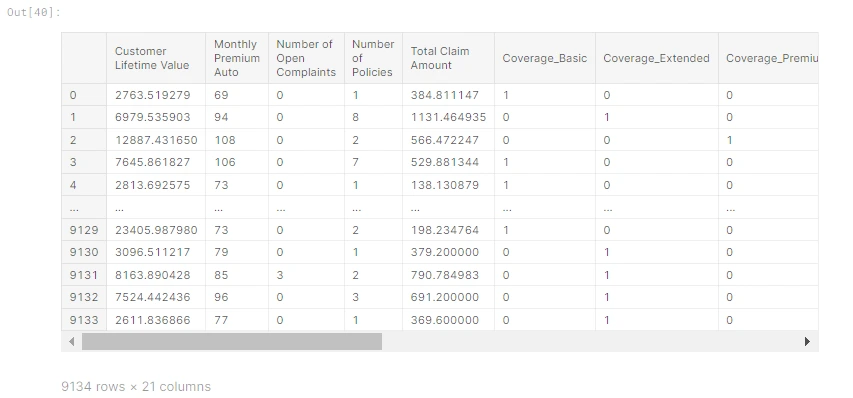
Task: Click the Coverage_Extended column header
Action: [x=656, y=58]
